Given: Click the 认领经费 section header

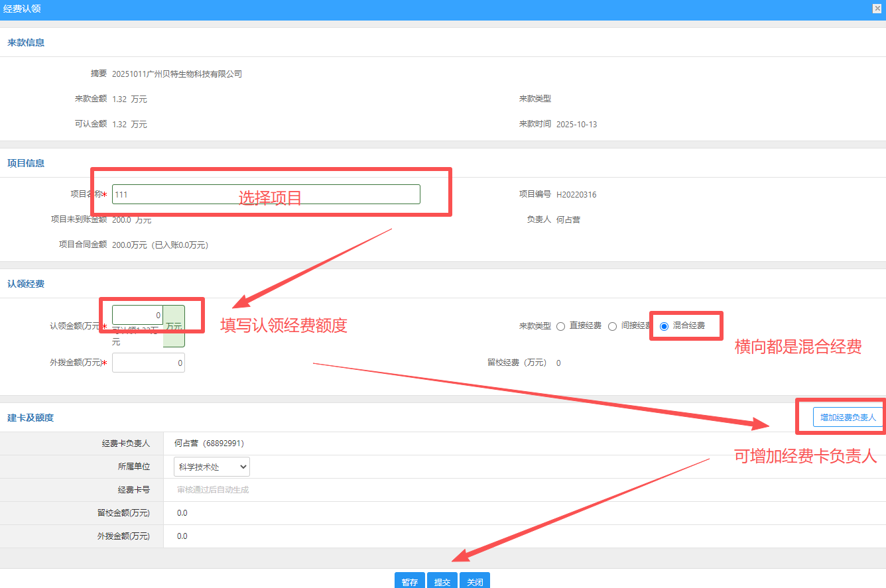Looking at the screenshot, I should click(x=26, y=284).
